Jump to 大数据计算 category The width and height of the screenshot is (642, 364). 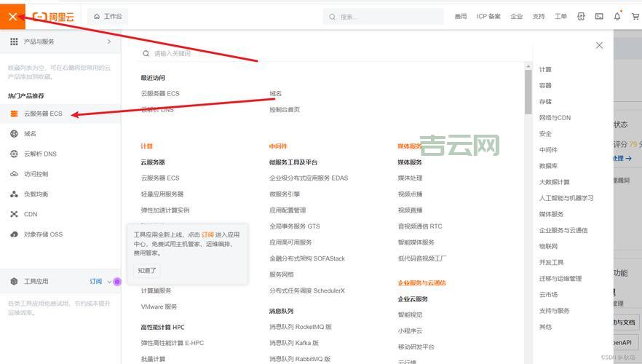[x=555, y=182]
